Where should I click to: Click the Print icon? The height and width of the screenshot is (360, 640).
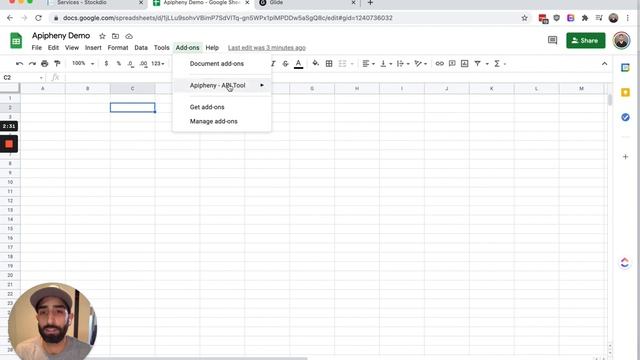(44, 64)
